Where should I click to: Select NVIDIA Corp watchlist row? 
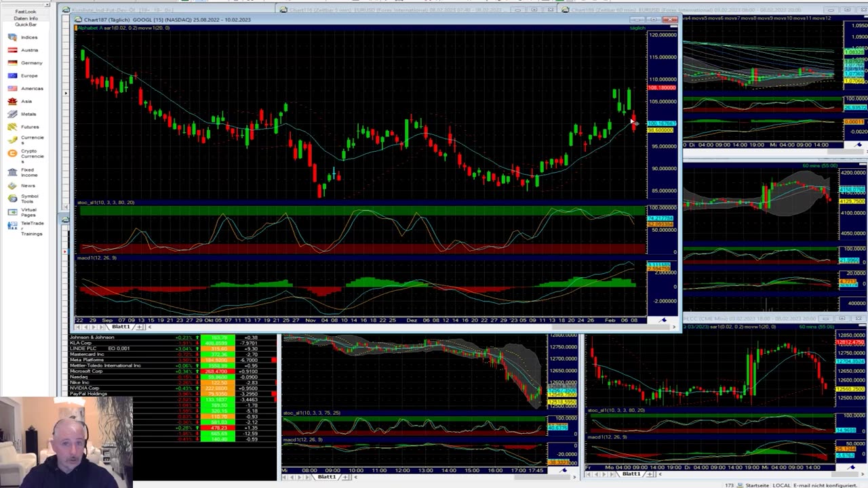[173, 388]
